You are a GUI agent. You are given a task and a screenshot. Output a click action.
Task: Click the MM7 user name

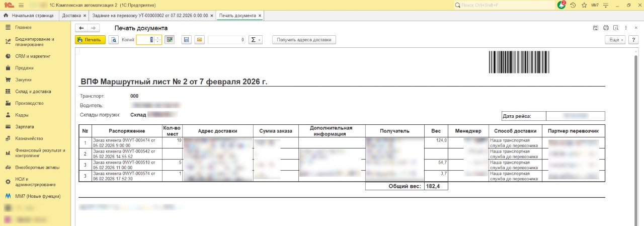[595, 5]
